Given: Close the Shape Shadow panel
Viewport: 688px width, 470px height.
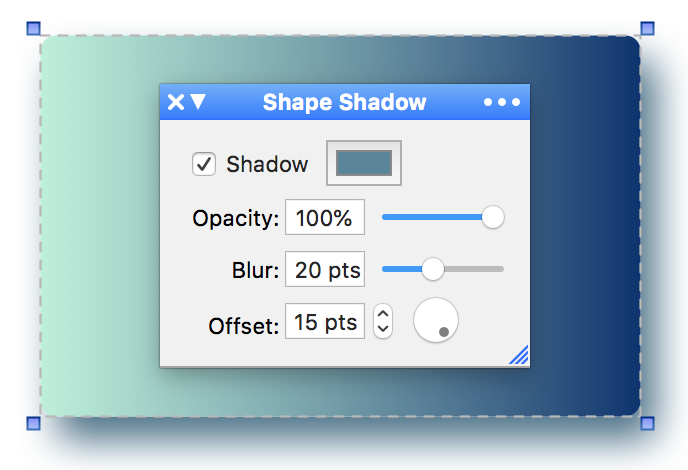Looking at the screenshot, I should click(x=176, y=102).
